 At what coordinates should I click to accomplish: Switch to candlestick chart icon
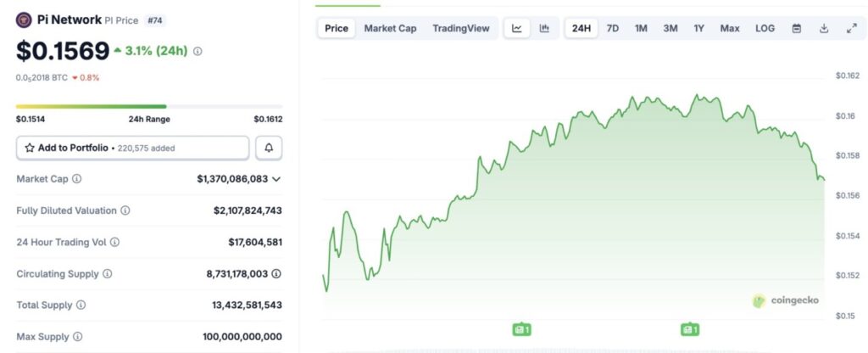click(x=544, y=28)
